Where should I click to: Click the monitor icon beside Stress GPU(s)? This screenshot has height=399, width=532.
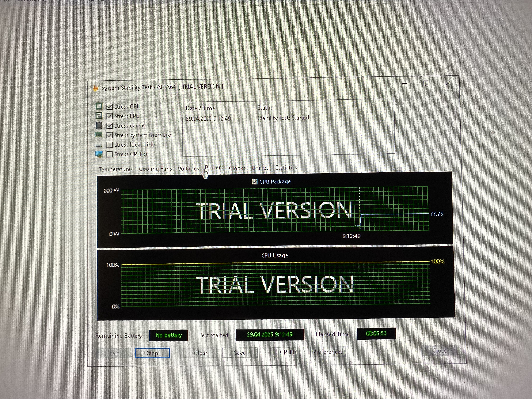coord(99,154)
